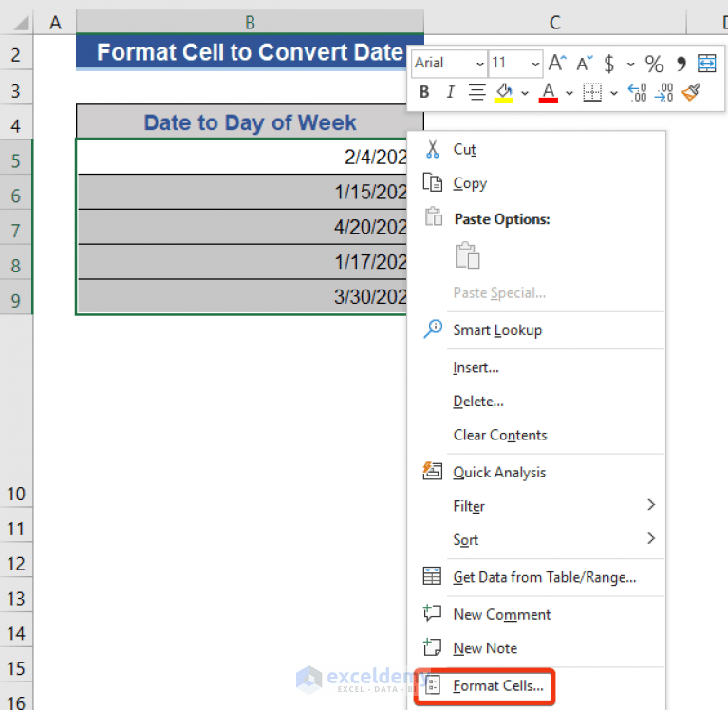Choose New Comment menu entry
This screenshot has width=728, height=710.
pos(536,614)
